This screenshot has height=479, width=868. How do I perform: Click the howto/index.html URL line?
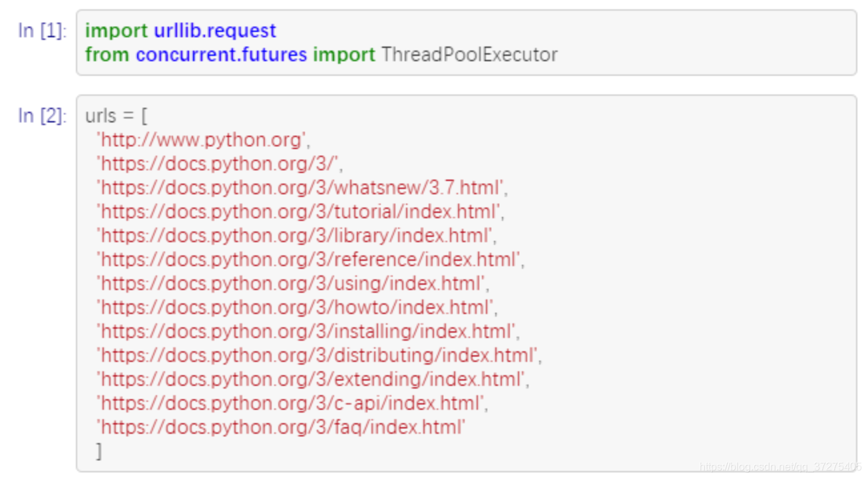(x=297, y=307)
